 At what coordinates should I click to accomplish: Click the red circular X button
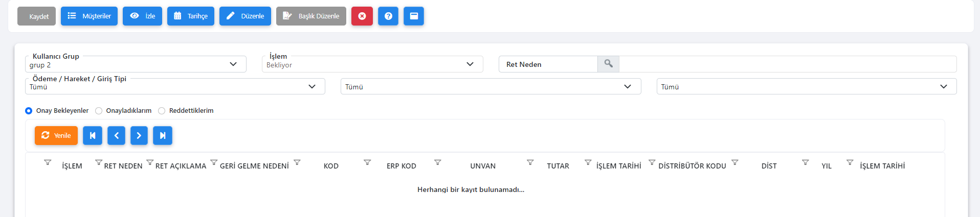tap(362, 16)
